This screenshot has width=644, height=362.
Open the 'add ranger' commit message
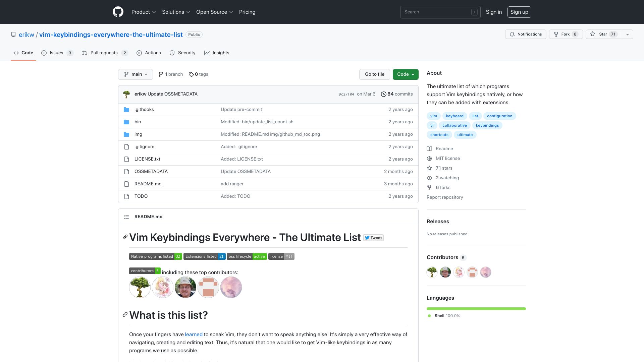(232, 184)
